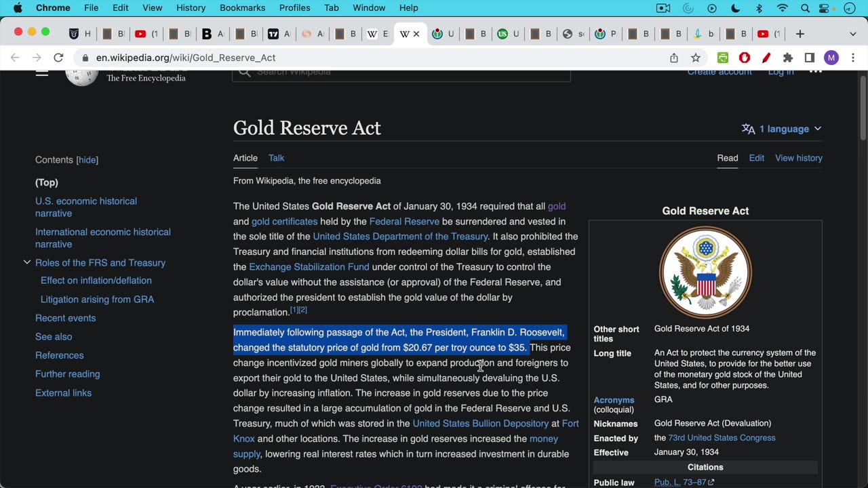Go to Litigation arising from GRA section
Screen dimensions: 868x488
(x=97, y=300)
